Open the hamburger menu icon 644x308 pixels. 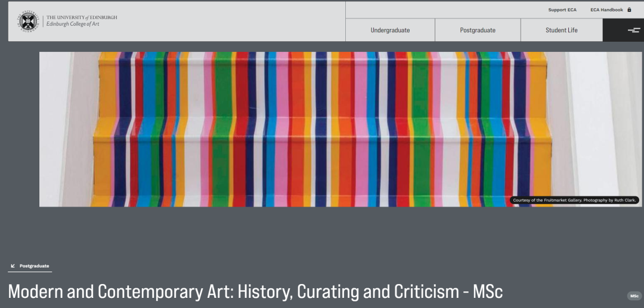[634, 30]
